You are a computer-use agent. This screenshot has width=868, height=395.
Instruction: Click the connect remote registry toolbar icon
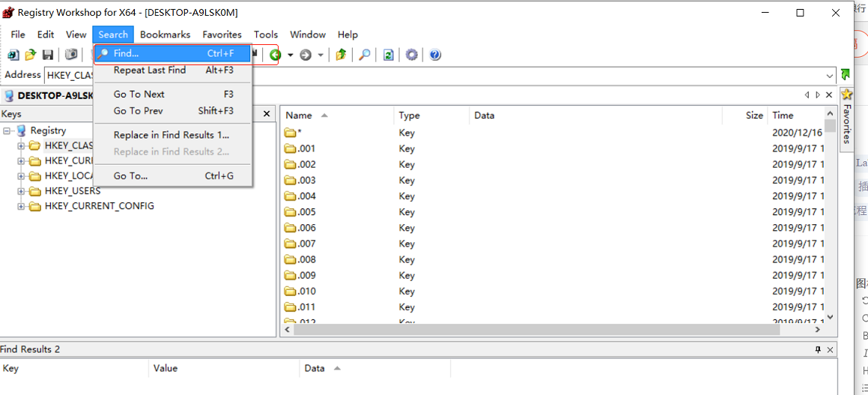click(x=13, y=55)
